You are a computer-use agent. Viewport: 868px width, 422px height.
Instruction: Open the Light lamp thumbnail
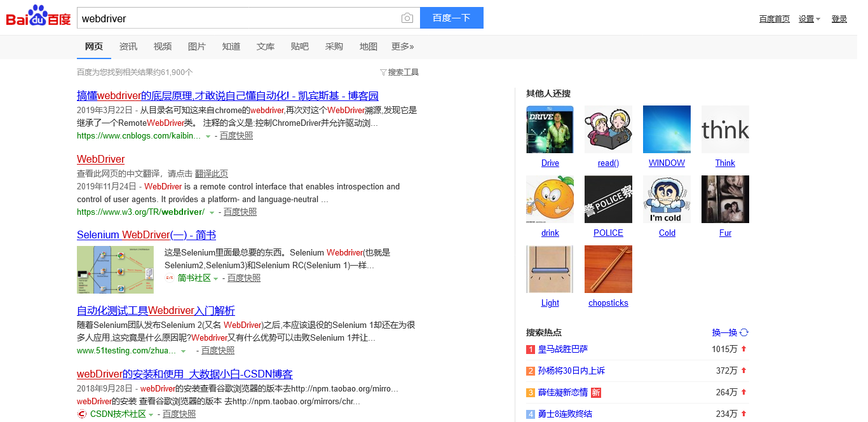(x=550, y=269)
